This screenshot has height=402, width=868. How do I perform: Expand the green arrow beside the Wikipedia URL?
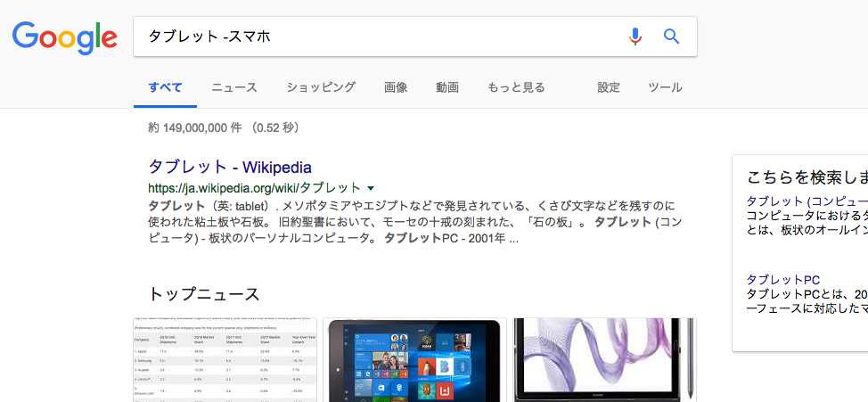(371, 188)
